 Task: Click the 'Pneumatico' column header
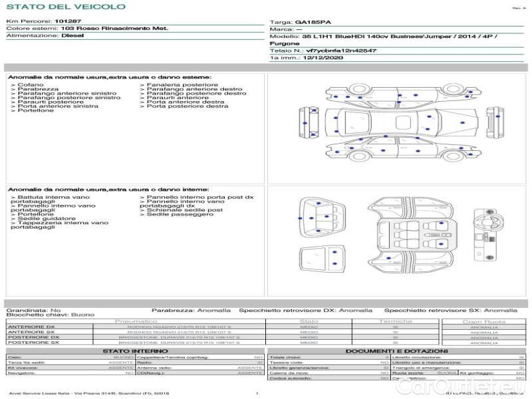coord(136,321)
